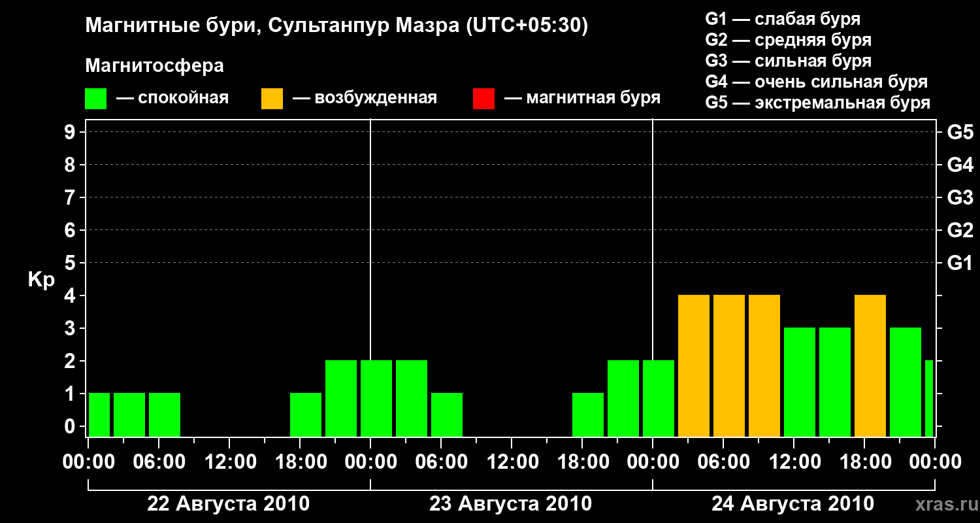The width and height of the screenshot is (980, 523).
Task: Click the 'Kp' axis label
Action: pyautogui.click(x=41, y=280)
